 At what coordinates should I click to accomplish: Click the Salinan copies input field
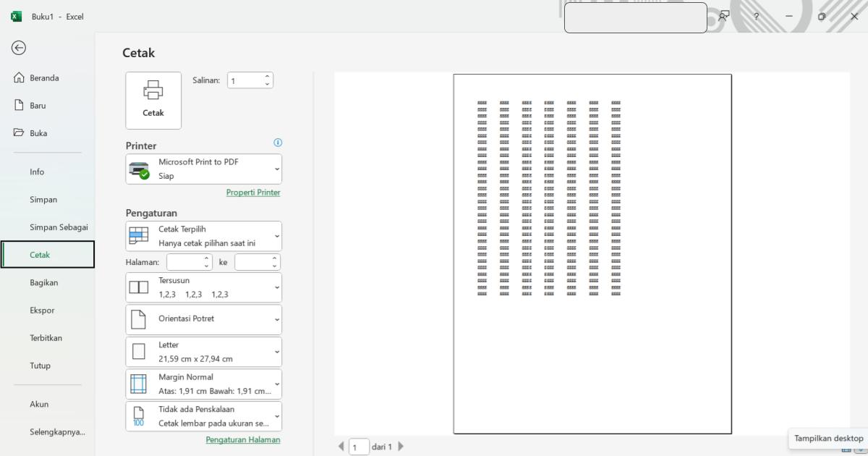click(x=244, y=80)
